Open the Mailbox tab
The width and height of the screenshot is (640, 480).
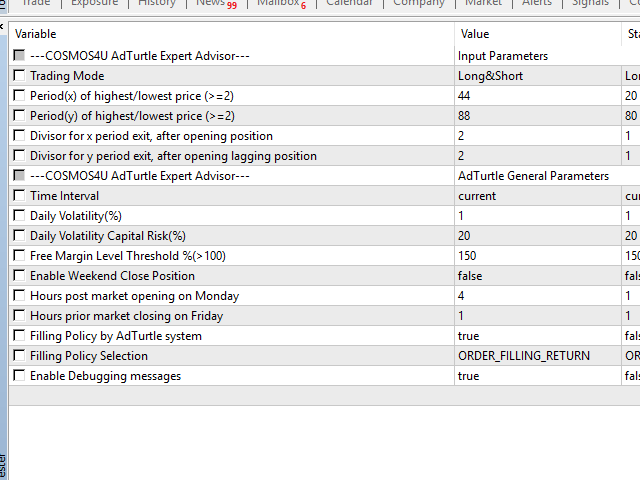tap(280, 3)
